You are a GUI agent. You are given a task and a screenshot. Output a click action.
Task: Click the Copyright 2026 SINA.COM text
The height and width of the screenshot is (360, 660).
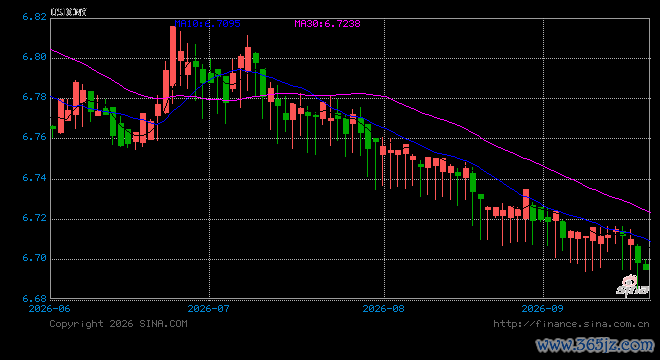118,324
